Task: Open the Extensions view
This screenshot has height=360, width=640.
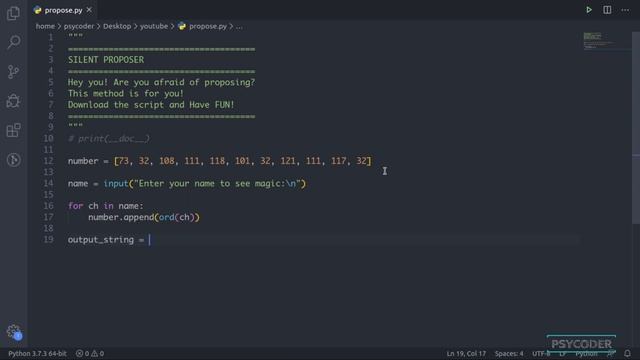Action: (x=13, y=131)
